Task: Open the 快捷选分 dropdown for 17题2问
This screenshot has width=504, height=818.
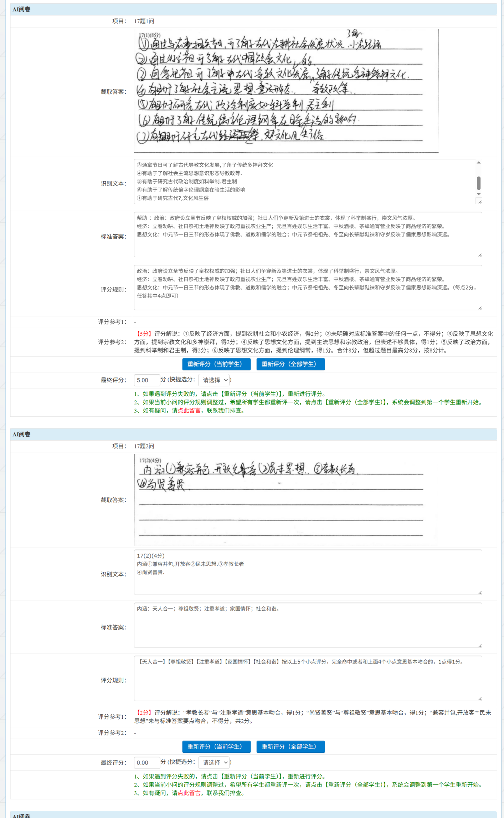Action: (215, 763)
